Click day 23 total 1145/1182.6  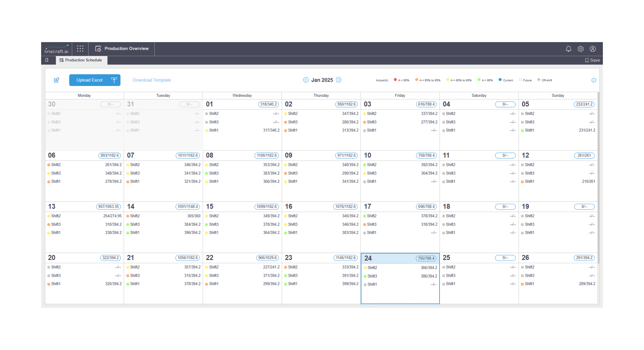tap(346, 258)
